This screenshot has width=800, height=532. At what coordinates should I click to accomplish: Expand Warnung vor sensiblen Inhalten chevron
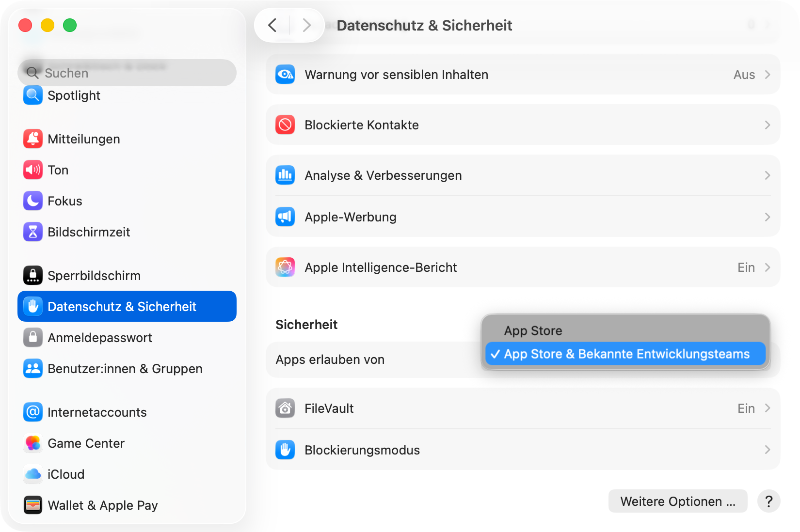coord(768,75)
